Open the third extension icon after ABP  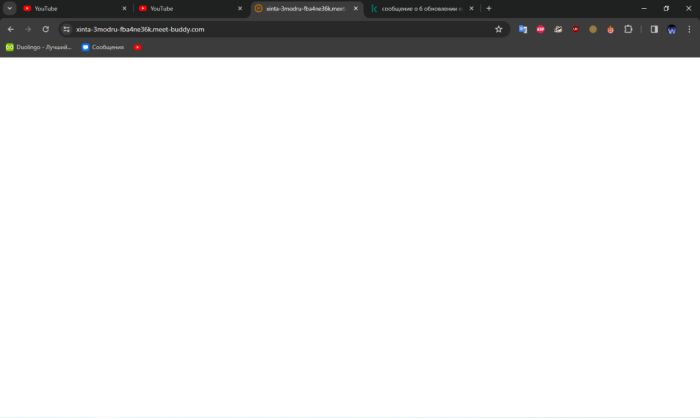tap(558, 29)
